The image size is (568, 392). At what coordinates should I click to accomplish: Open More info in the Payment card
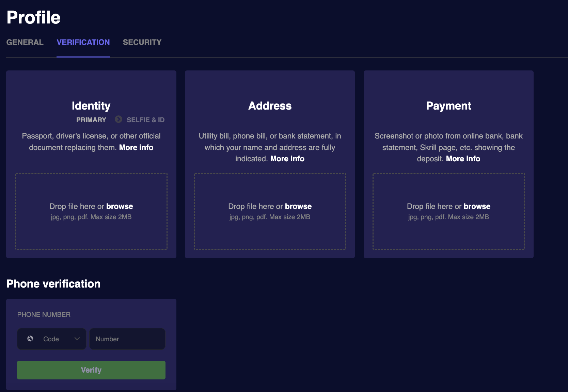pyautogui.click(x=463, y=159)
